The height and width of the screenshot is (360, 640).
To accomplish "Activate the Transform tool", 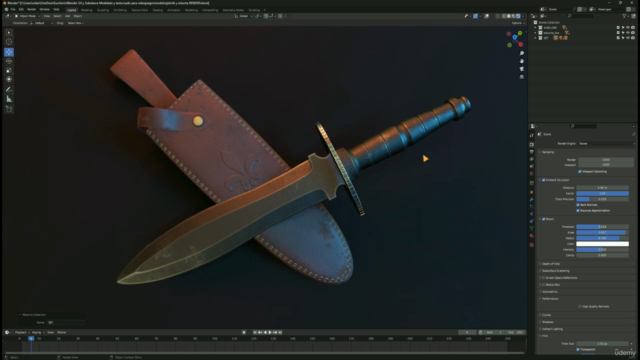I will tap(9, 79).
